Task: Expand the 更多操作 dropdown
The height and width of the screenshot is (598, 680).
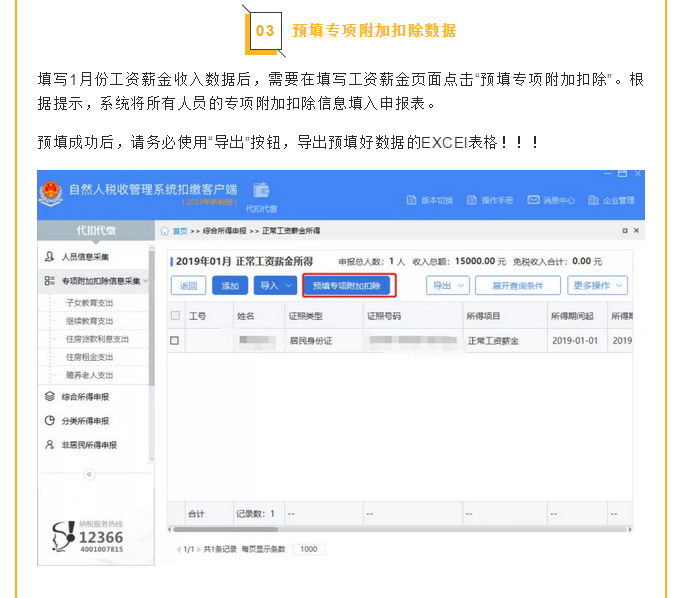Action: click(x=597, y=285)
